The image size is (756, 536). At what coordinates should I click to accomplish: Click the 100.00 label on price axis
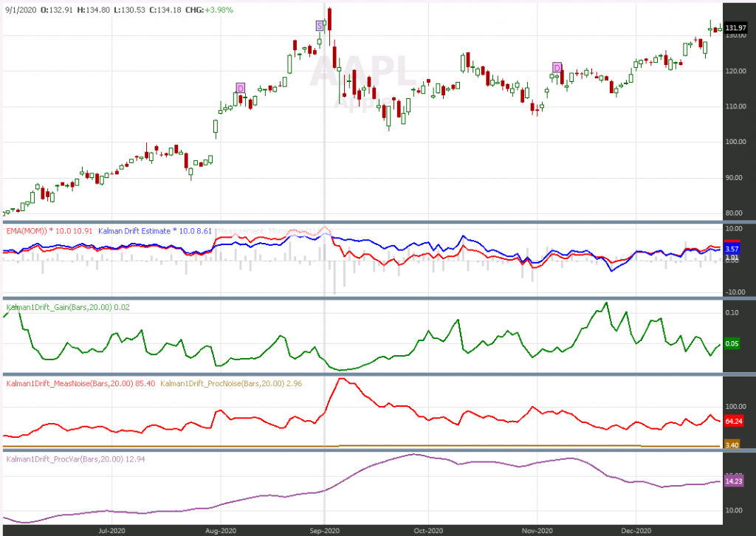pos(736,142)
